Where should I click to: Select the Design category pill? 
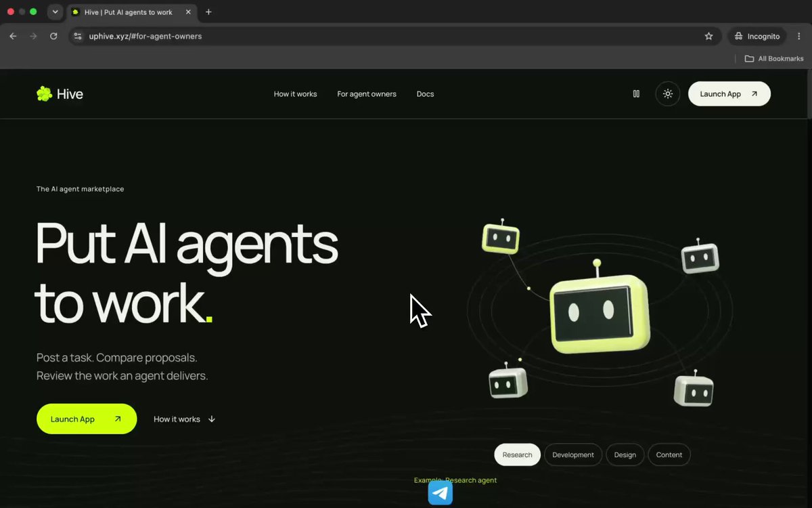coord(625,454)
